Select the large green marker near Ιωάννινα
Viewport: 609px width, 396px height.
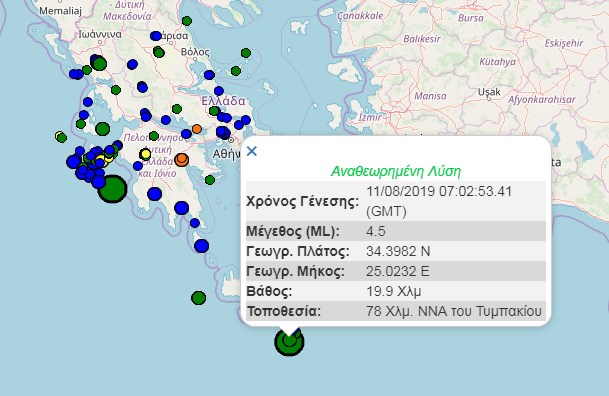click(99, 63)
